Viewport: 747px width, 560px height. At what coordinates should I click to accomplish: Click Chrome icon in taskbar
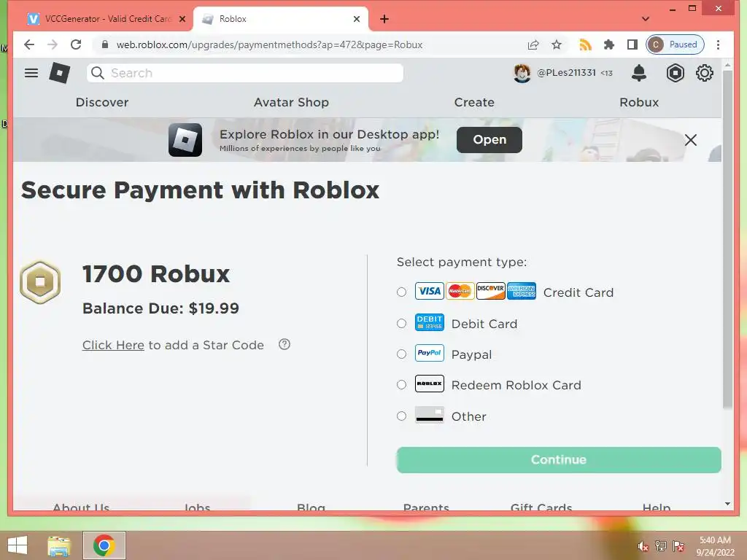point(104,545)
